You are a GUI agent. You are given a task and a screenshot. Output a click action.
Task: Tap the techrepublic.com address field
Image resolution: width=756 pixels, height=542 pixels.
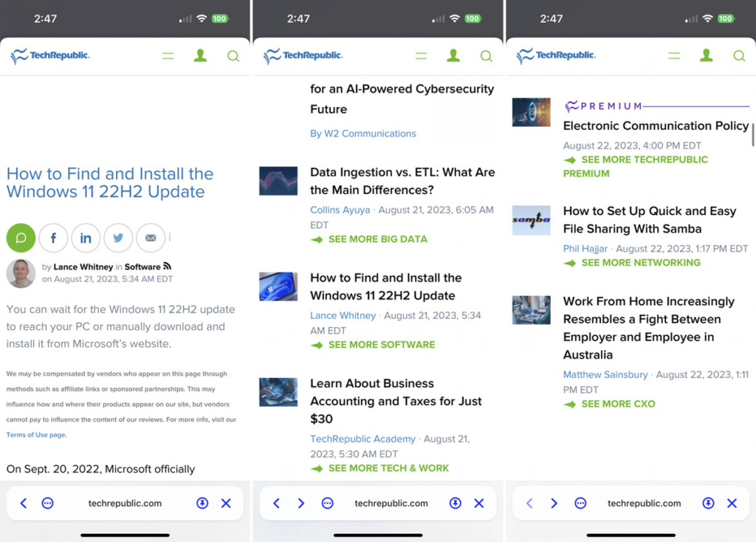[x=126, y=503]
